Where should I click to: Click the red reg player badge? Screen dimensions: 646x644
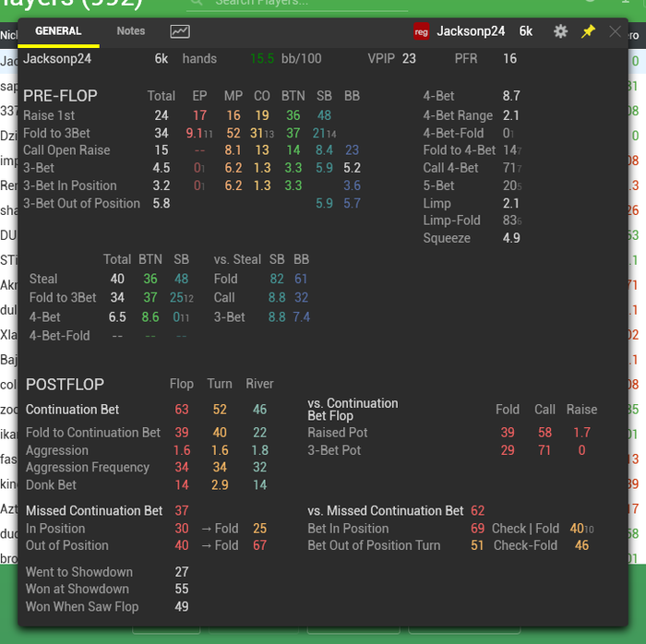421,31
